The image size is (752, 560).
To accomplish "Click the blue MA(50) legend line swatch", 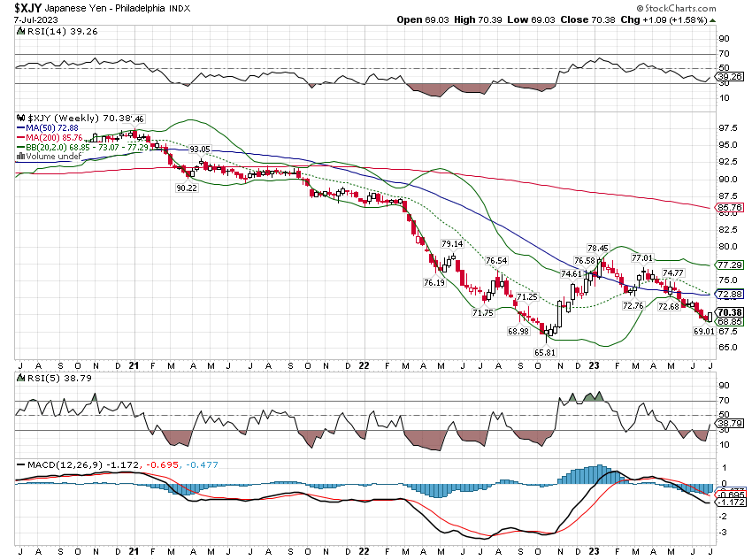I will tap(20, 128).
